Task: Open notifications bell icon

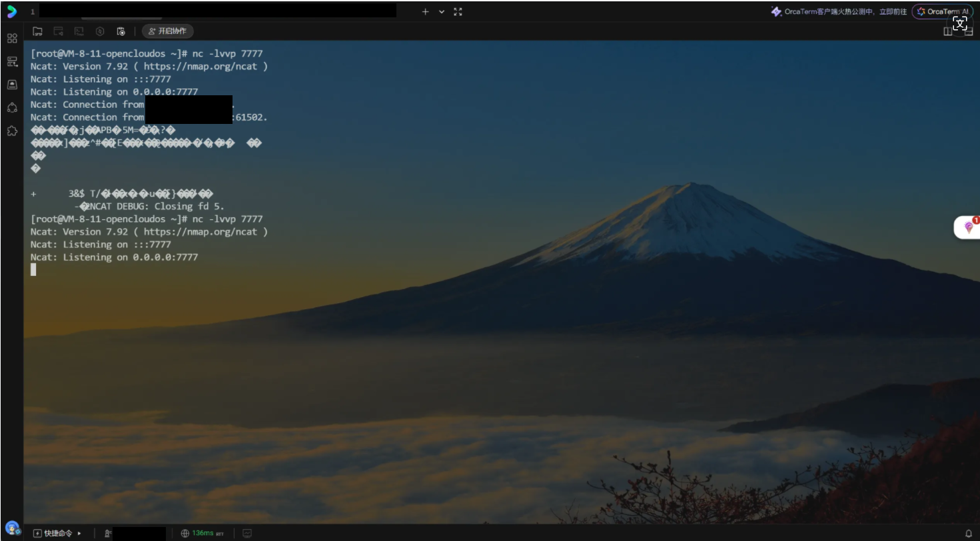Action: [x=969, y=533]
